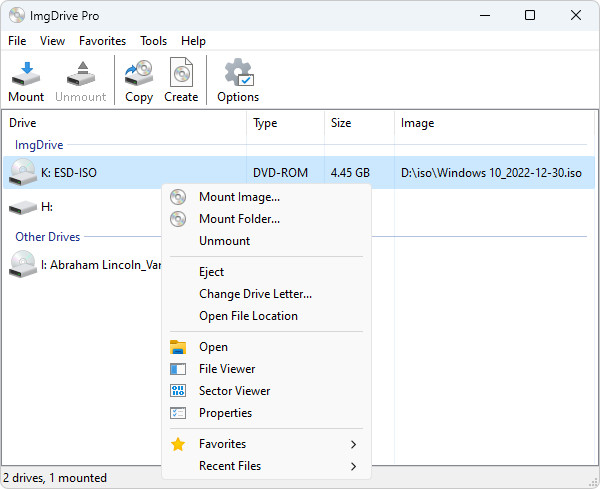Click the 4.45 GB size cell
The width and height of the screenshot is (600, 489).
350,173
